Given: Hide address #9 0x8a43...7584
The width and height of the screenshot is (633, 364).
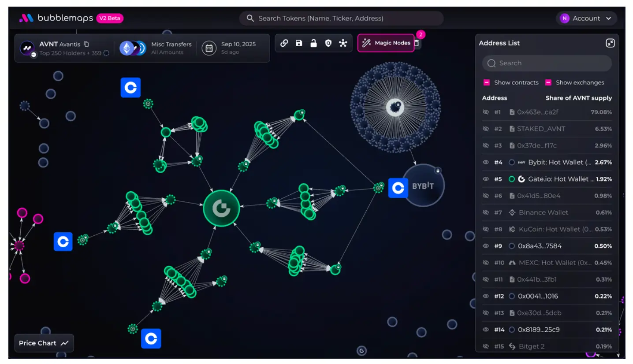Looking at the screenshot, I should click(486, 246).
